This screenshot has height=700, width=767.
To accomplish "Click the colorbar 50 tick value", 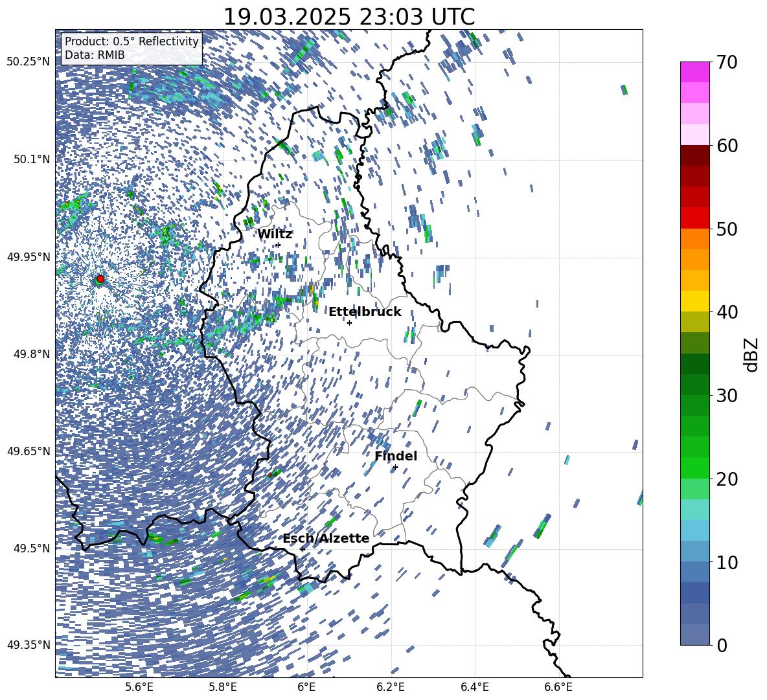I will [727, 229].
